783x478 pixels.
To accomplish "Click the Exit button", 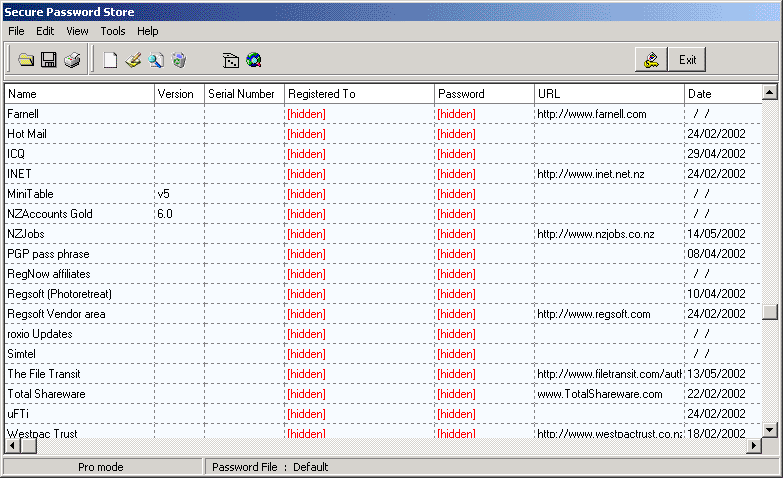I will point(687,59).
